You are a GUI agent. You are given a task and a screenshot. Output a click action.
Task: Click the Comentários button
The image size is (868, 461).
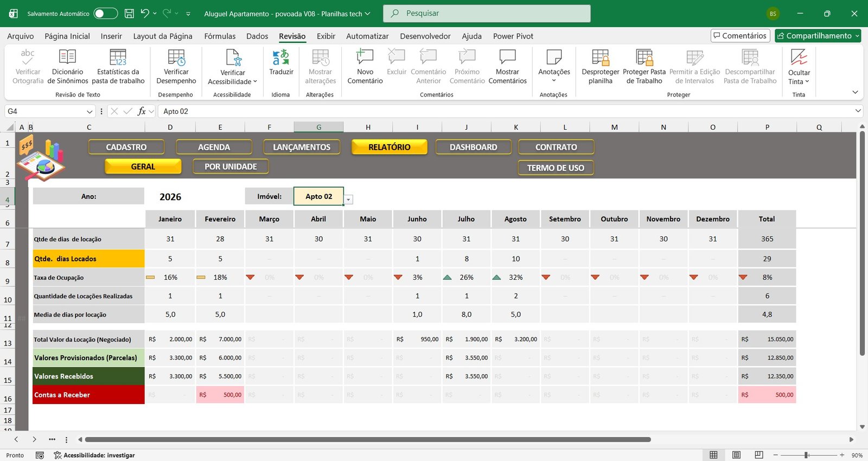[x=741, y=36]
